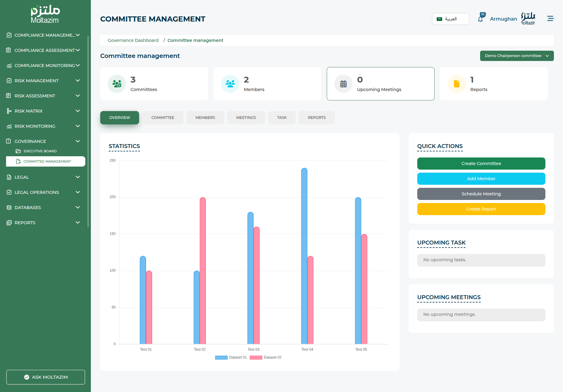
Task: Click the Moltazim logo in sidebar
Action: (45, 14)
